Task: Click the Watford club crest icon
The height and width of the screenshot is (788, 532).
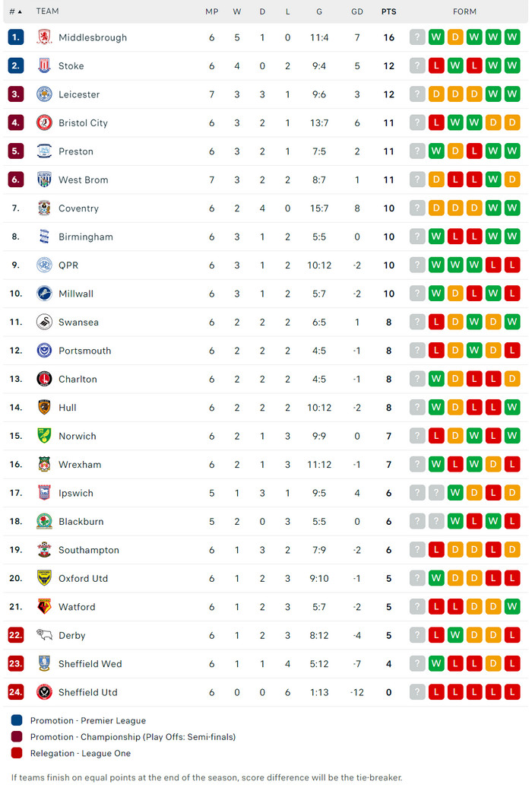Action: [x=44, y=607]
